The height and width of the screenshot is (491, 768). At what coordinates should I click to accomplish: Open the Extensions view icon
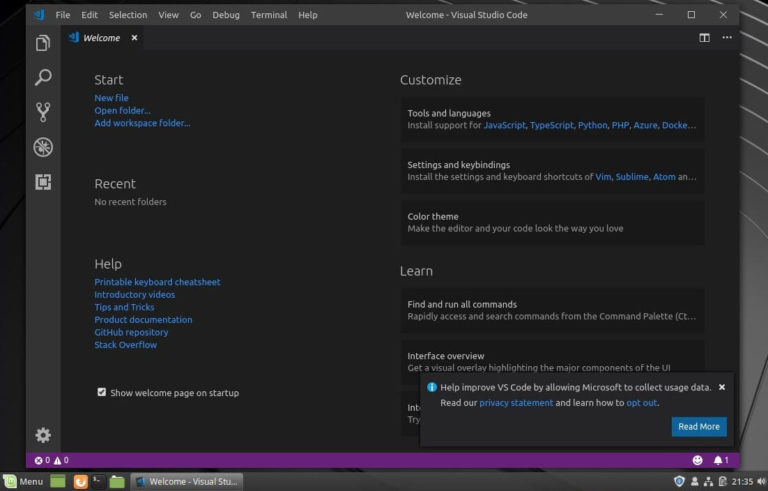click(43, 182)
